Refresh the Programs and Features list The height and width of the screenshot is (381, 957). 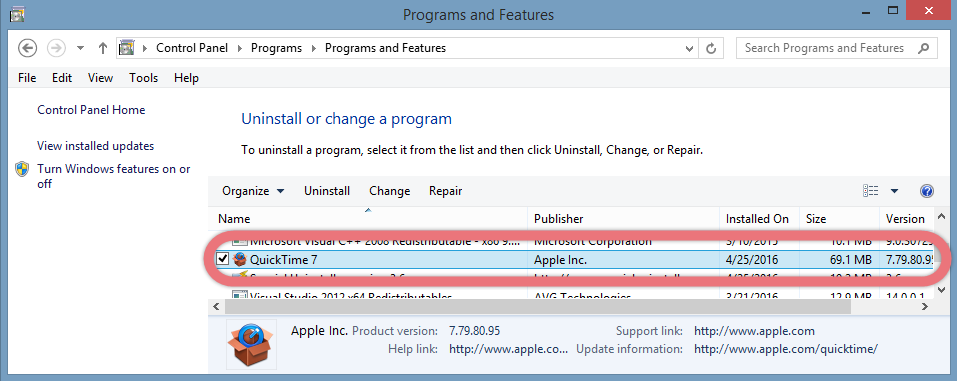[x=710, y=48]
